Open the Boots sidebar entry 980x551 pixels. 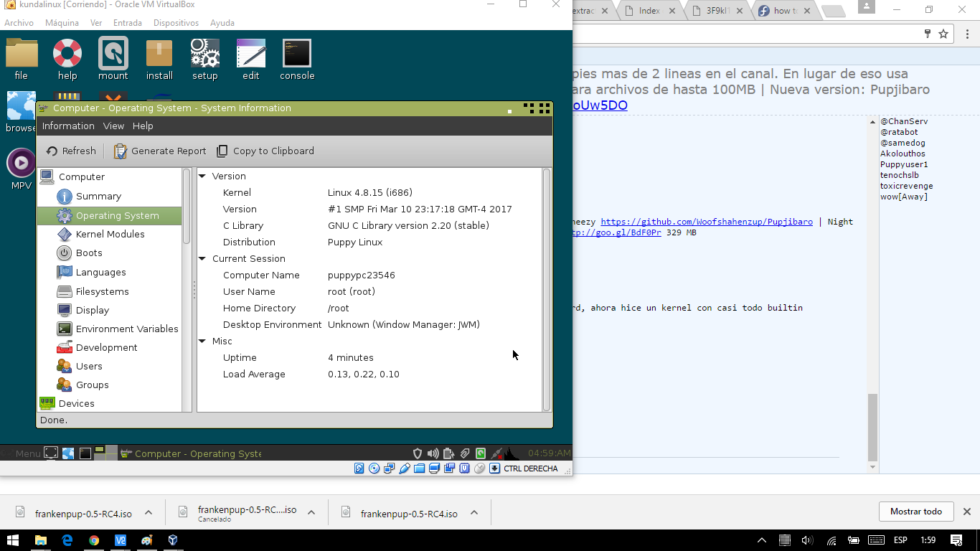(89, 253)
